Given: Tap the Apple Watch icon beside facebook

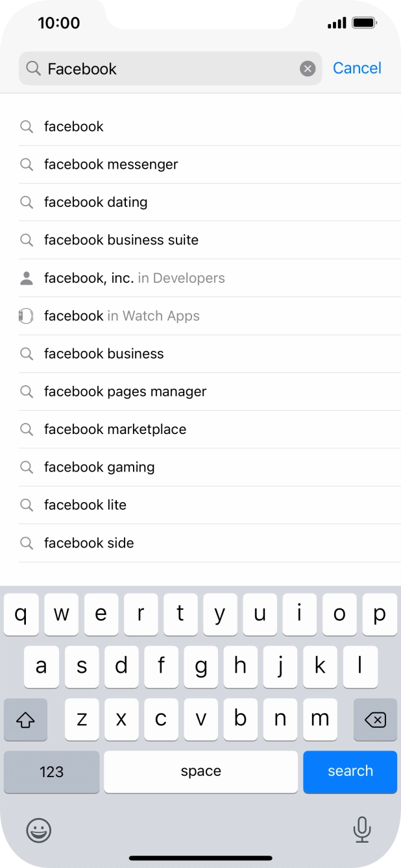Looking at the screenshot, I should 27,316.
